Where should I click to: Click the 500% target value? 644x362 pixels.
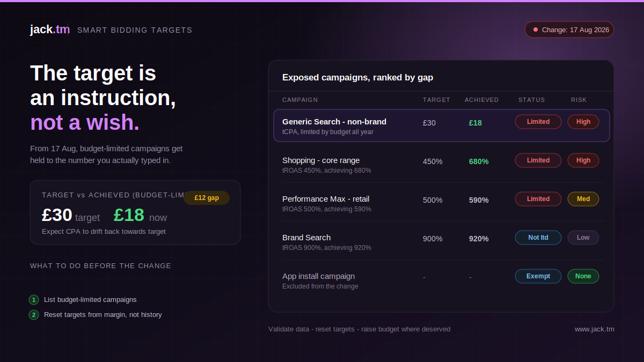pyautogui.click(x=433, y=200)
